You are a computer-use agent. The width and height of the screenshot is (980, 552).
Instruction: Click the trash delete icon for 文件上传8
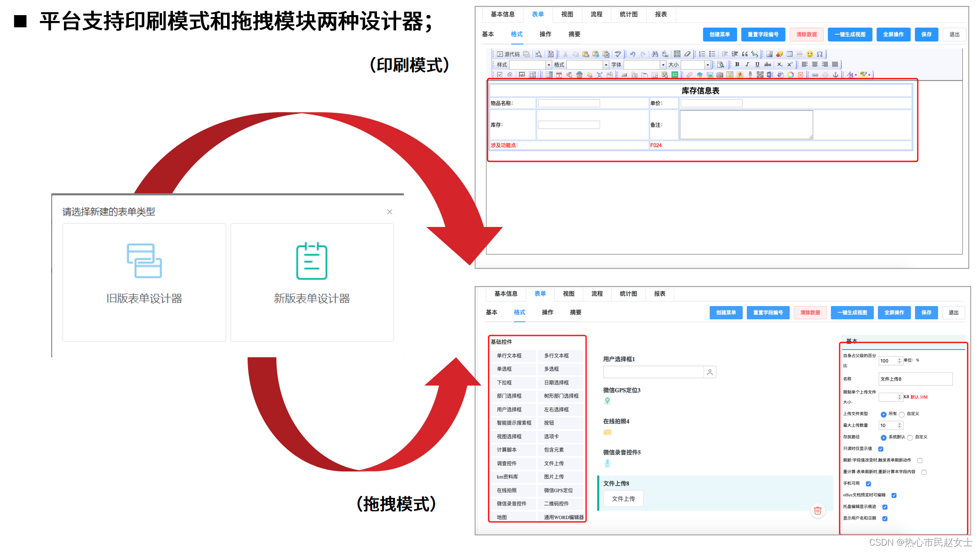click(817, 511)
